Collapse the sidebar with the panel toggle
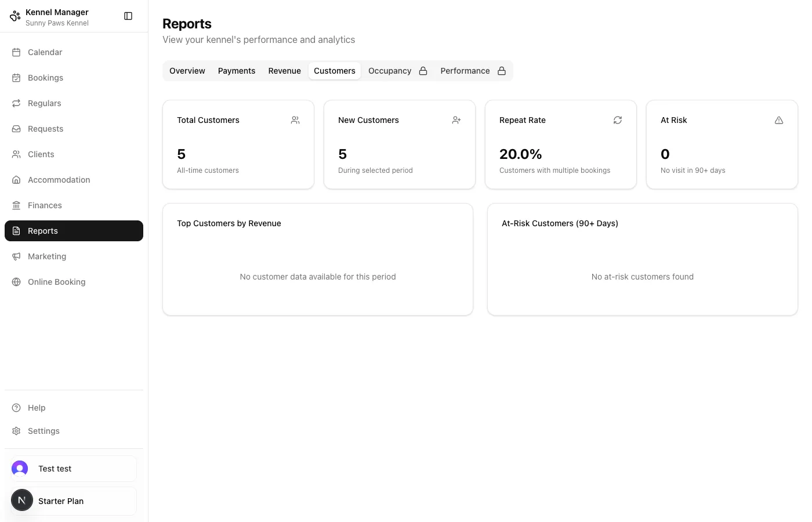 [128, 16]
